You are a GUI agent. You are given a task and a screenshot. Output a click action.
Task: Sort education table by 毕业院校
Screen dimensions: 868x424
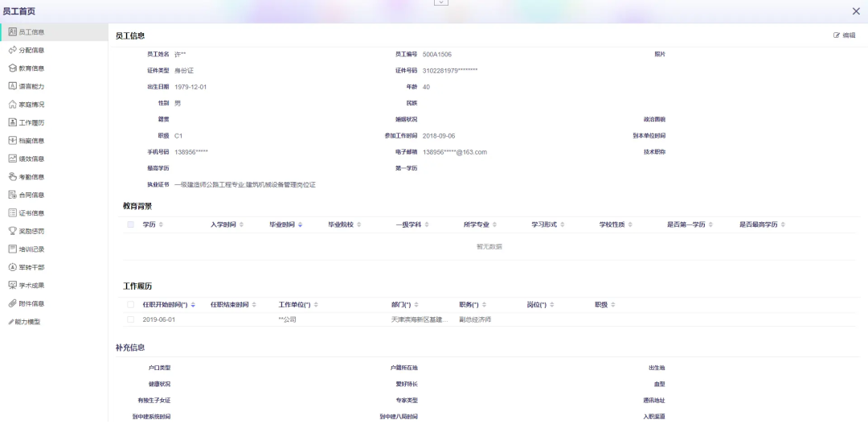[358, 224]
